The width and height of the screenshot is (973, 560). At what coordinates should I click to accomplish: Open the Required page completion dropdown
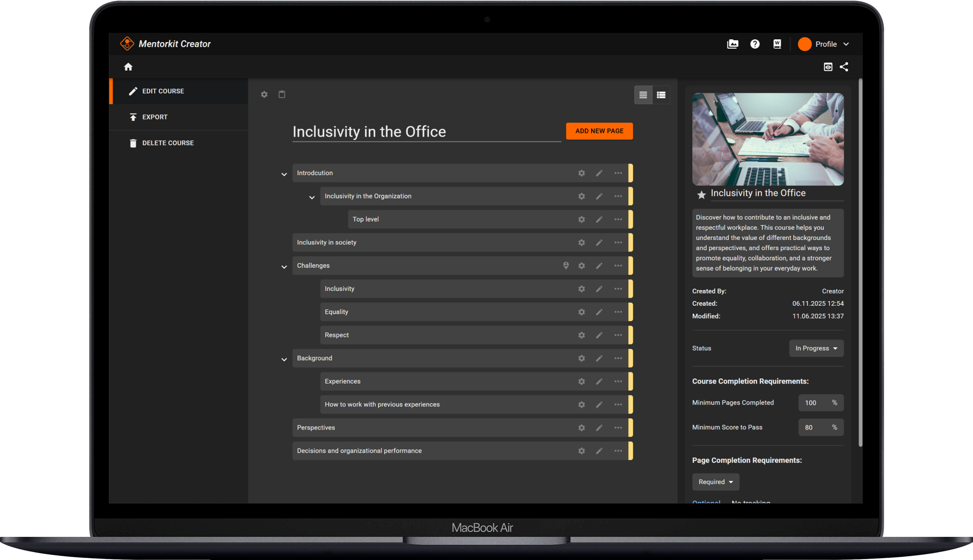point(716,482)
